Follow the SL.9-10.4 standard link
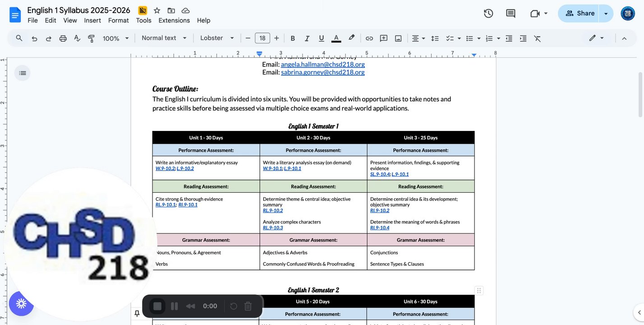The image size is (644, 325). tap(380, 174)
